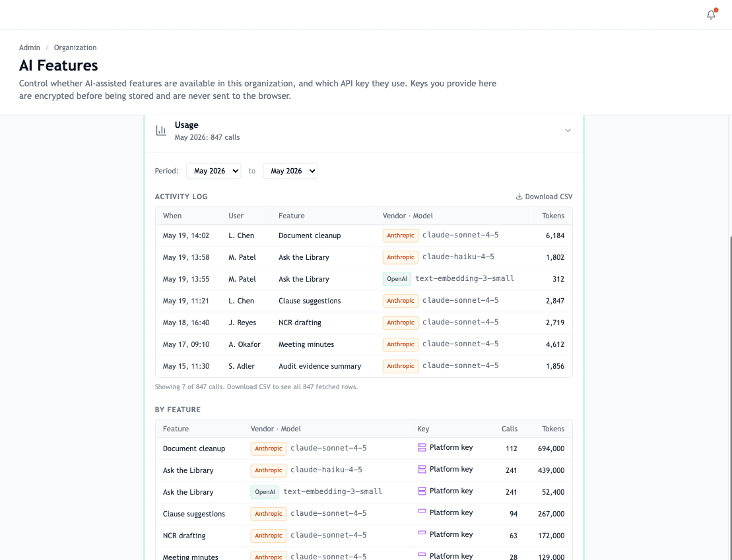Go to Organization breadcrumb
732x560 pixels.
(75, 47)
